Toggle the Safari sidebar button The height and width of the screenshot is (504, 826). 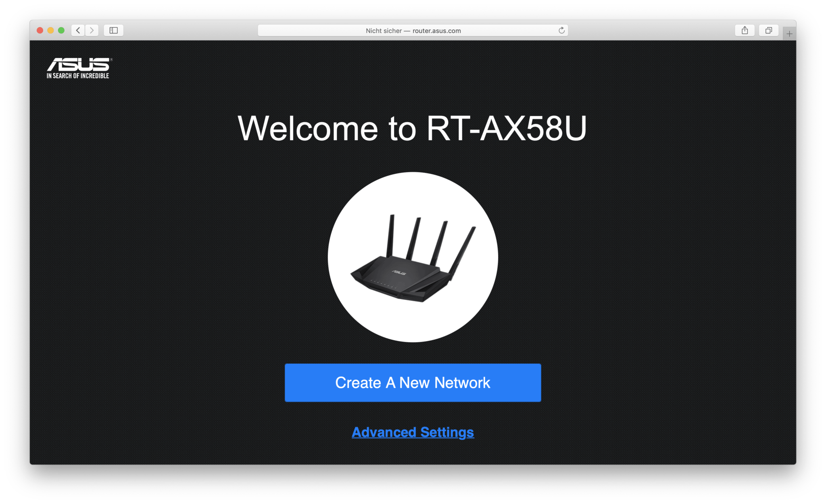(x=114, y=30)
